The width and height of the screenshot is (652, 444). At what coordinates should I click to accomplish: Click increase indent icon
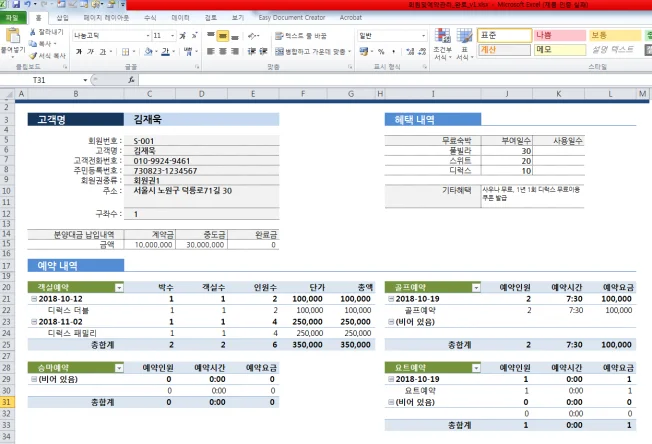(263, 52)
